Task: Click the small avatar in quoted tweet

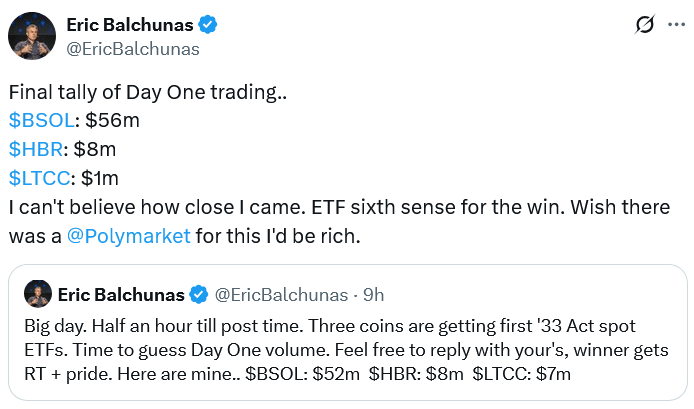Action: click(38, 294)
